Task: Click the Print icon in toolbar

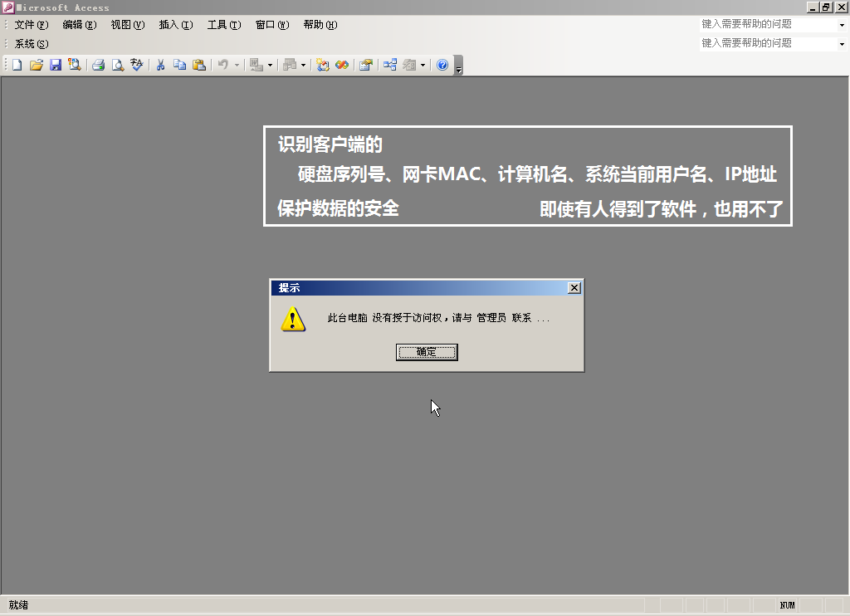Action: tap(98, 65)
